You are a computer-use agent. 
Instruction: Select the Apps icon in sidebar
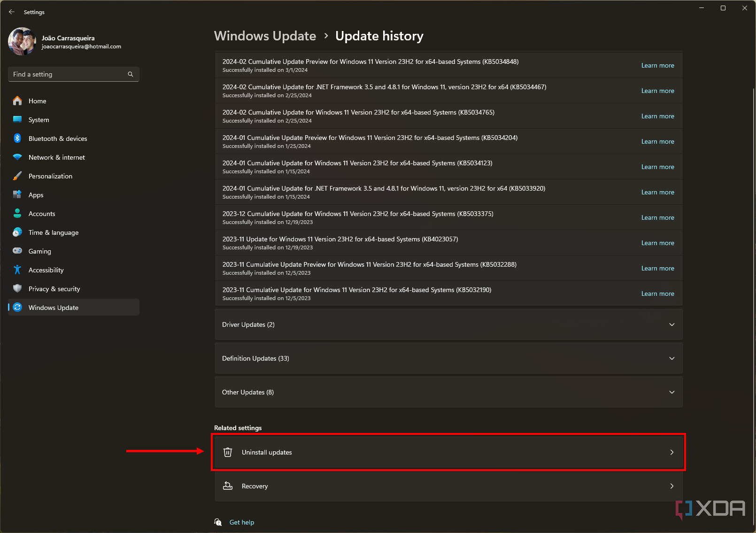[x=17, y=194]
